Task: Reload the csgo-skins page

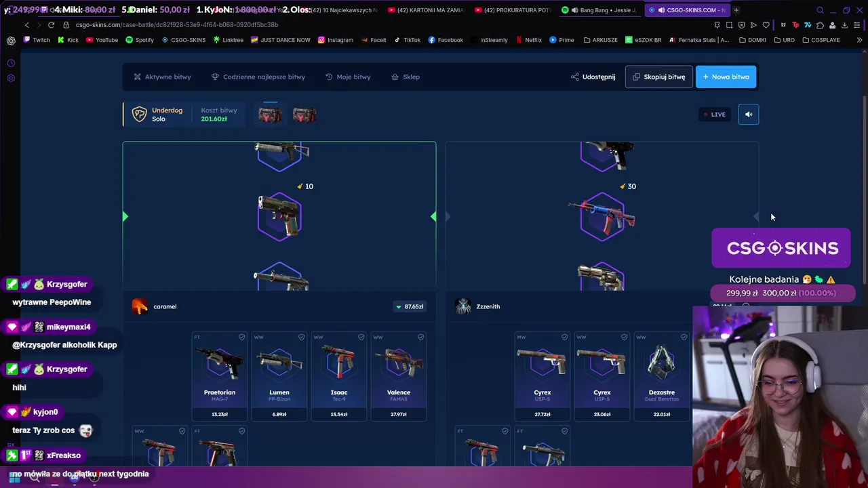Action: [x=51, y=25]
